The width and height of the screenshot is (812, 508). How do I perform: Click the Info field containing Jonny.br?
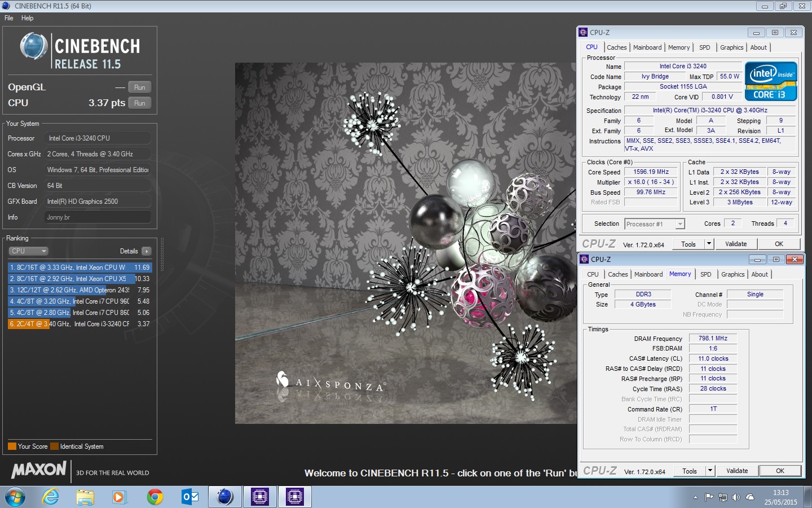98,217
